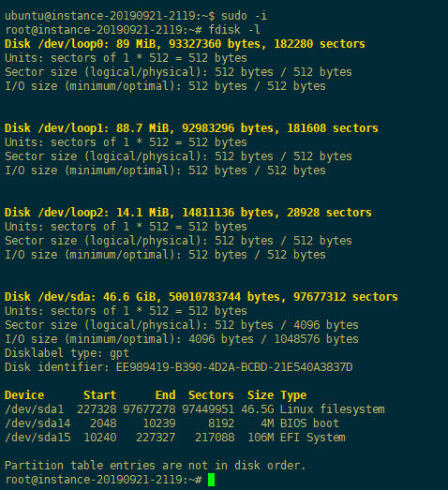Click the 'Device' column header
448x490 pixels.
[x=24, y=395]
